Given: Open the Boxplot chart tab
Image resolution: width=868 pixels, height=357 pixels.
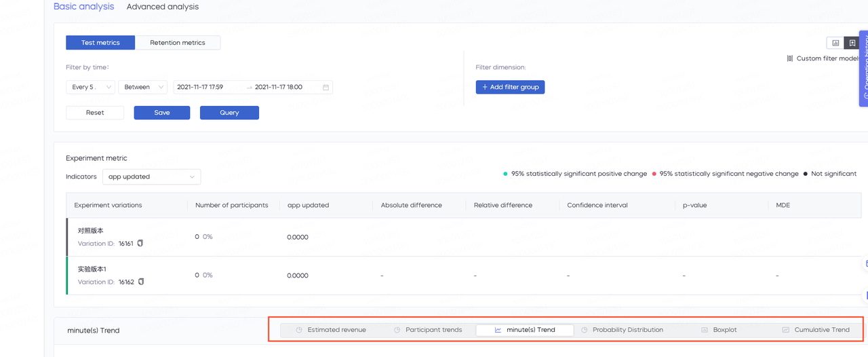Looking at the screenshot, I should pos(719,330).
